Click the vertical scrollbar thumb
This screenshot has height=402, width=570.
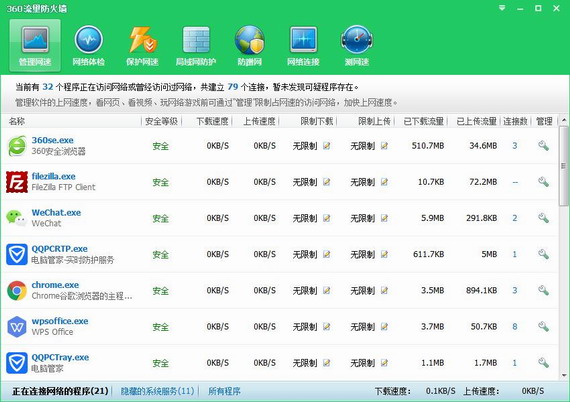pos(564,166)
